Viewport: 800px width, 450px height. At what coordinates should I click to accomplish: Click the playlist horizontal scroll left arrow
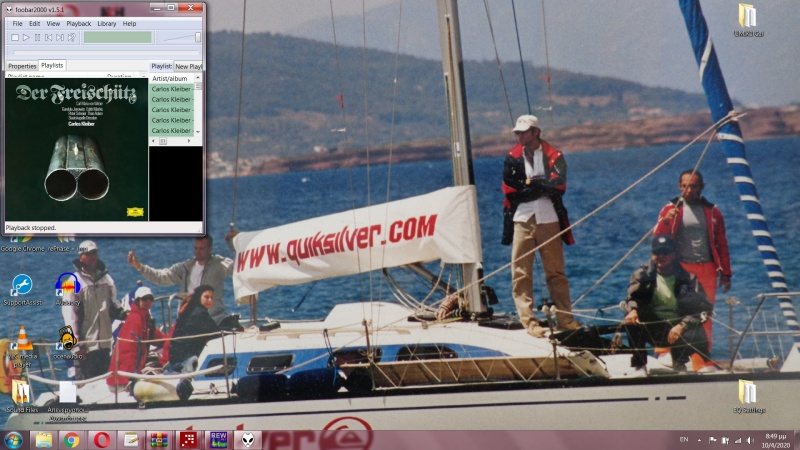(x=154, y=141)
